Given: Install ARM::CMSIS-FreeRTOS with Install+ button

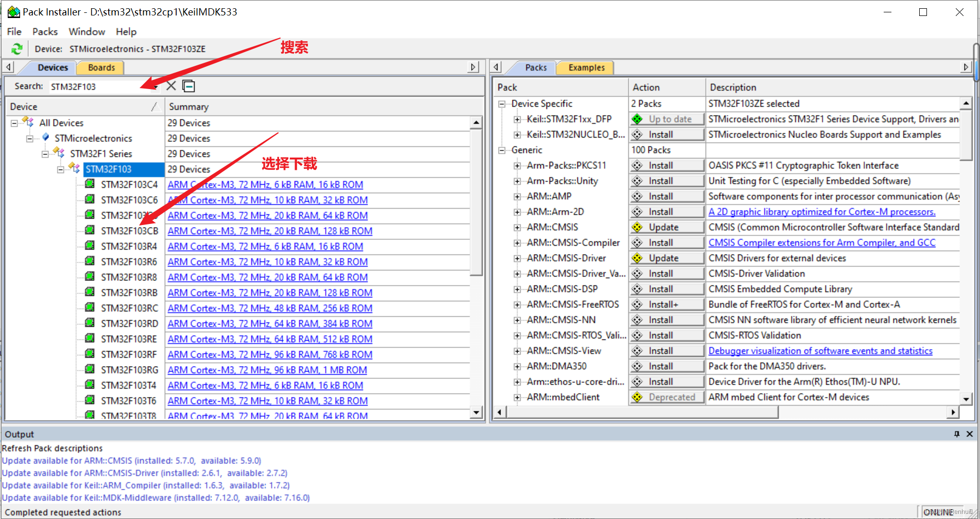Looking at the screenshot, I should [667, 304].
